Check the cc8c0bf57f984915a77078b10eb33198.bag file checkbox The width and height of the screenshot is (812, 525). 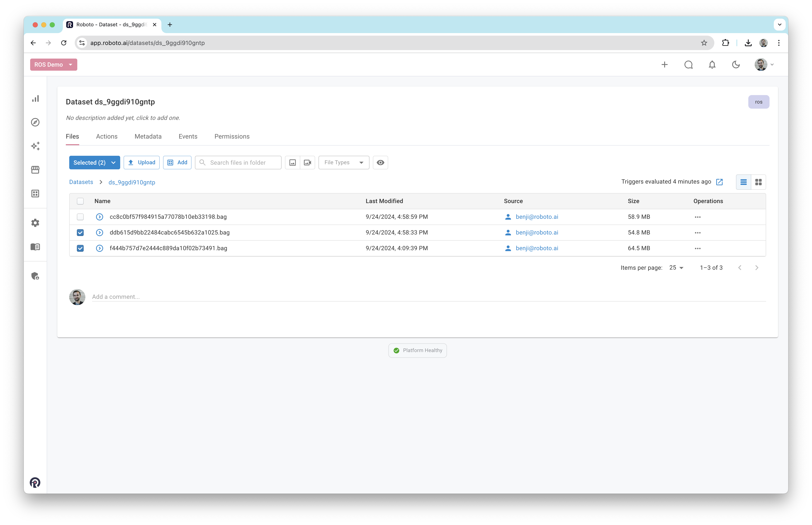(x=80, y=217)
